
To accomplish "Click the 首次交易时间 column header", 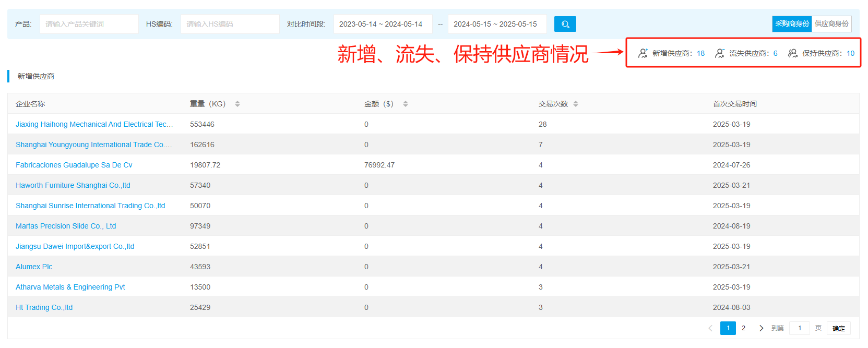I will tap(735, 104).
